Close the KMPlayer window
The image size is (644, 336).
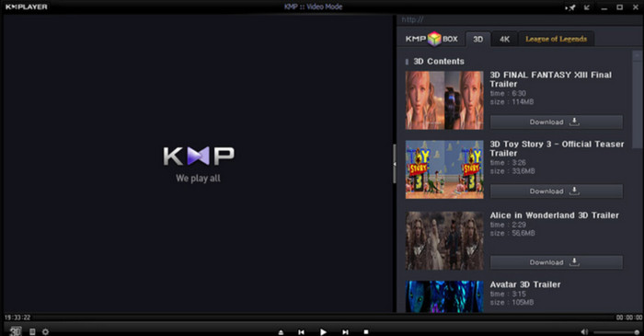[x=636, y=7]
